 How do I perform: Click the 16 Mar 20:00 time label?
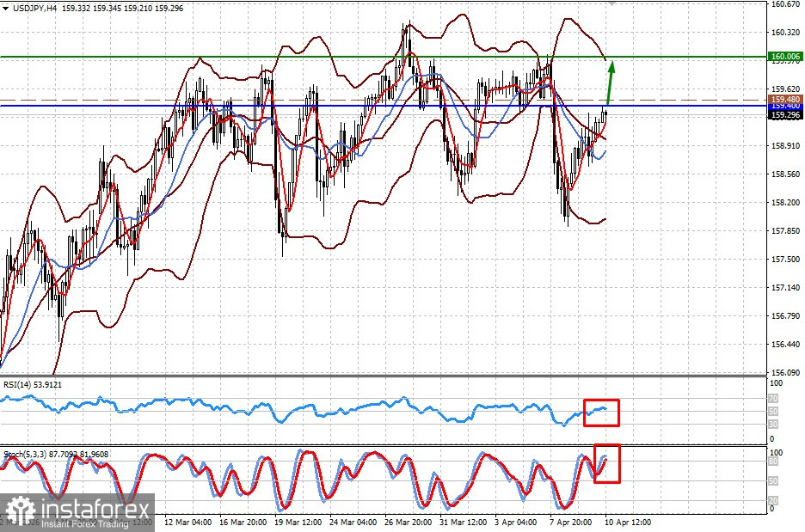coord(243,523)
